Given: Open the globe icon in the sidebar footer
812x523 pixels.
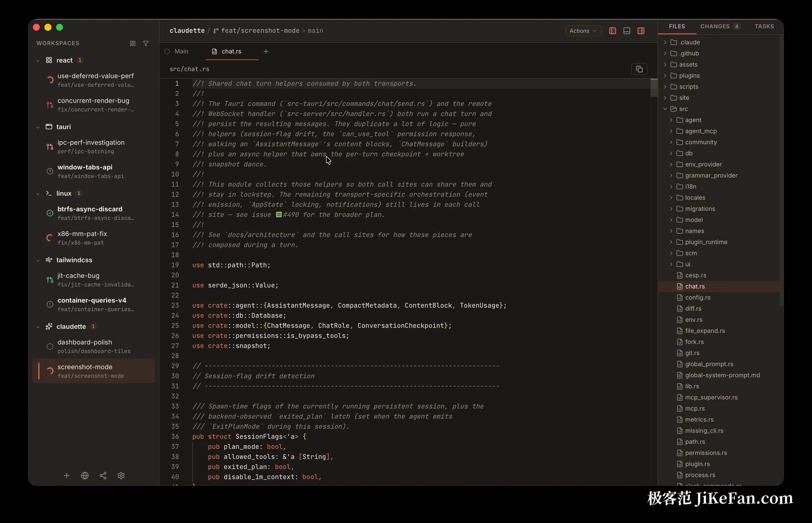Looking at the screenshot, I should tap(85, 476).
